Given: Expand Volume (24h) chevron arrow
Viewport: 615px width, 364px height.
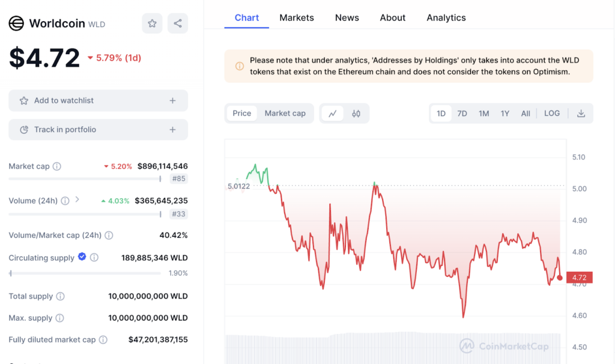Looking at the screenshot, I should click(77, 200).
